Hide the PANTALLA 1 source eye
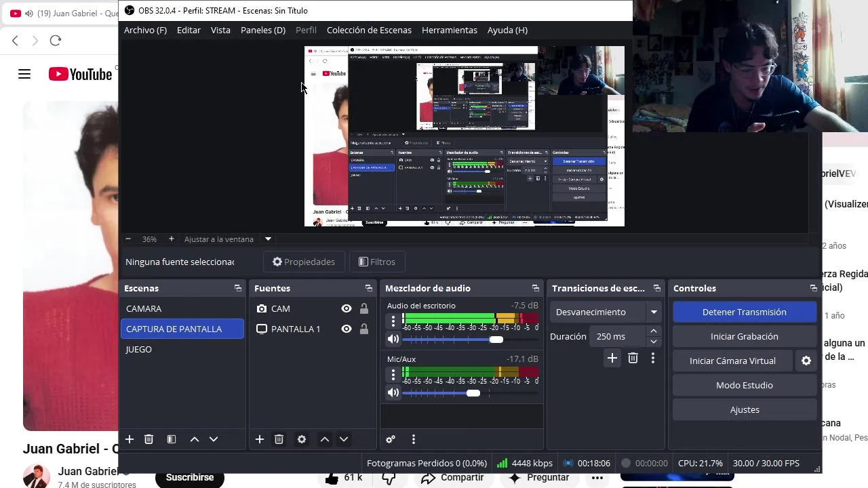 347,329
